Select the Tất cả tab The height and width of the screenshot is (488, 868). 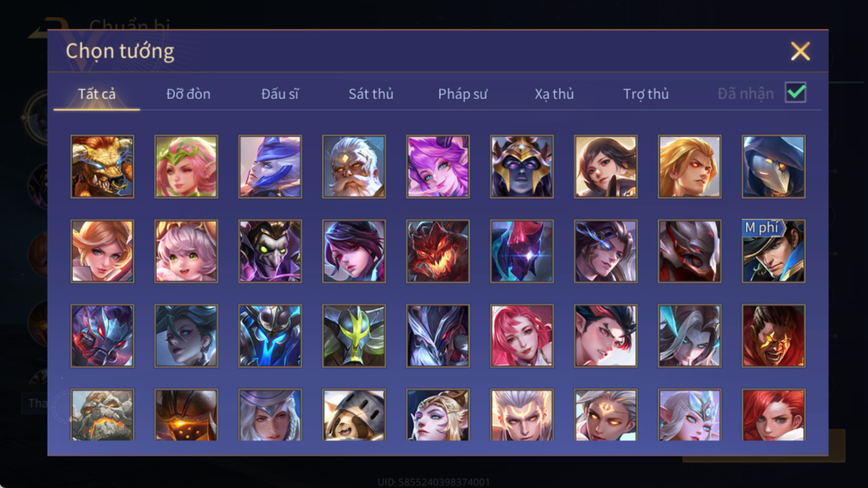coord(97,95)
